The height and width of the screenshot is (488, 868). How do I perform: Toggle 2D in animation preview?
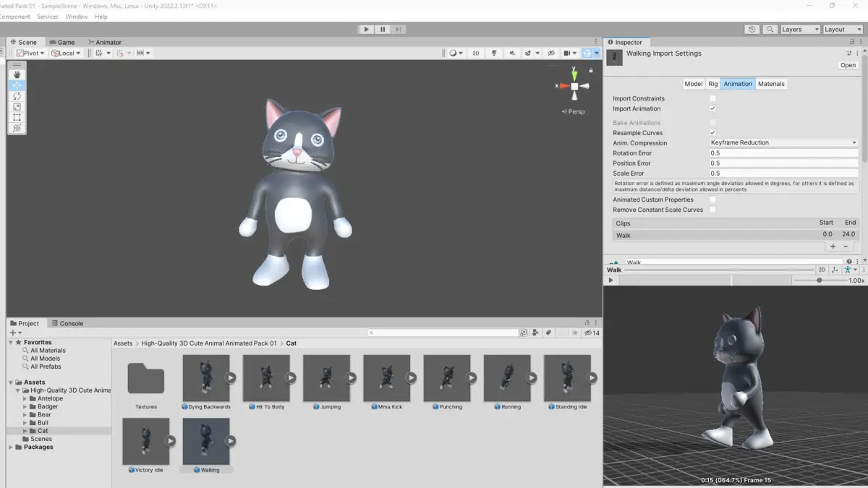point(822,270)
